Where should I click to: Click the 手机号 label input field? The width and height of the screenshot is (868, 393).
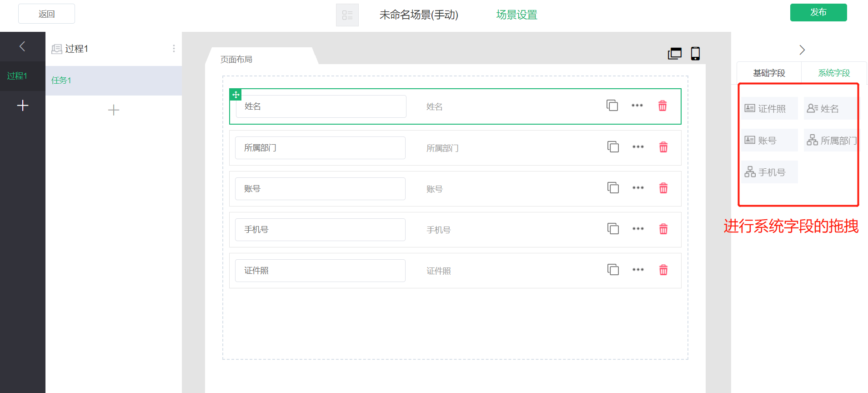coord(320,230)
